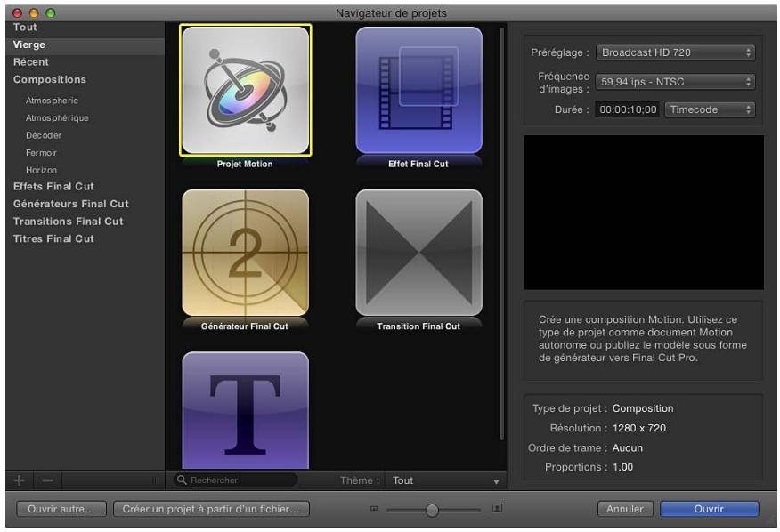Click the Type de projet value Composition
The height and width of the screenshot is (532, 780).
(x=643, y=408)
